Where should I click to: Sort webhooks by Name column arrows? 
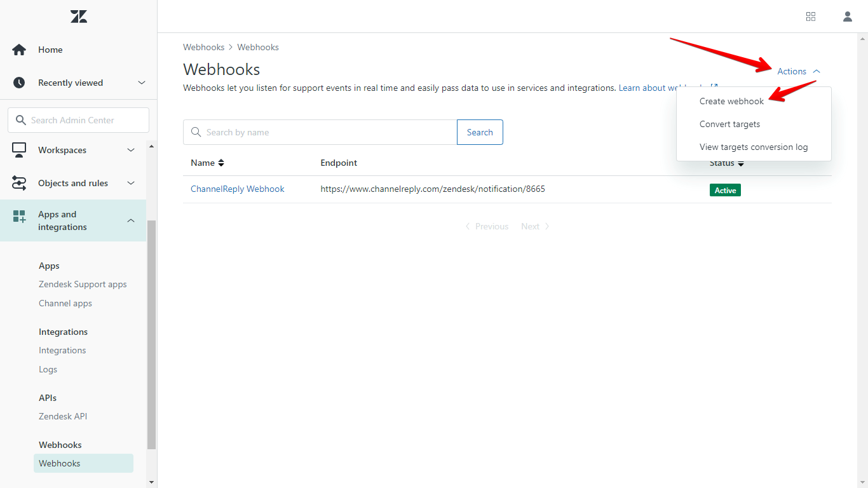(x=221, y=163)
